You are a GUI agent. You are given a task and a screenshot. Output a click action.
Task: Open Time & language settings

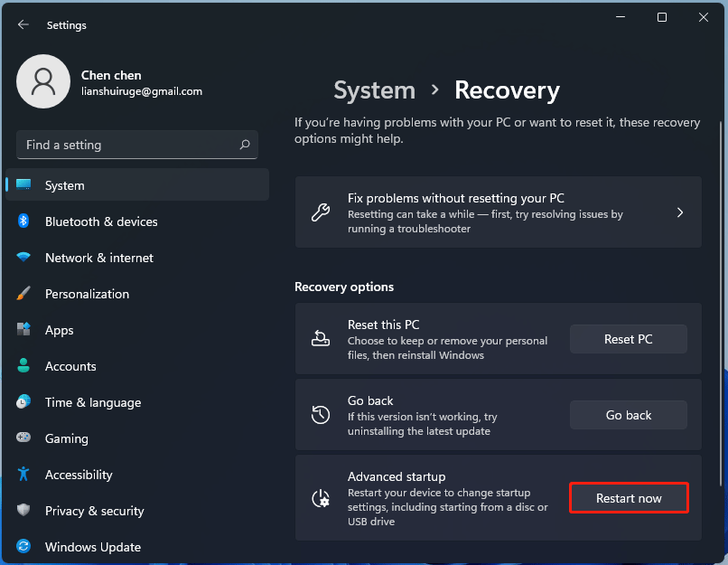click(x=137, y=402)
